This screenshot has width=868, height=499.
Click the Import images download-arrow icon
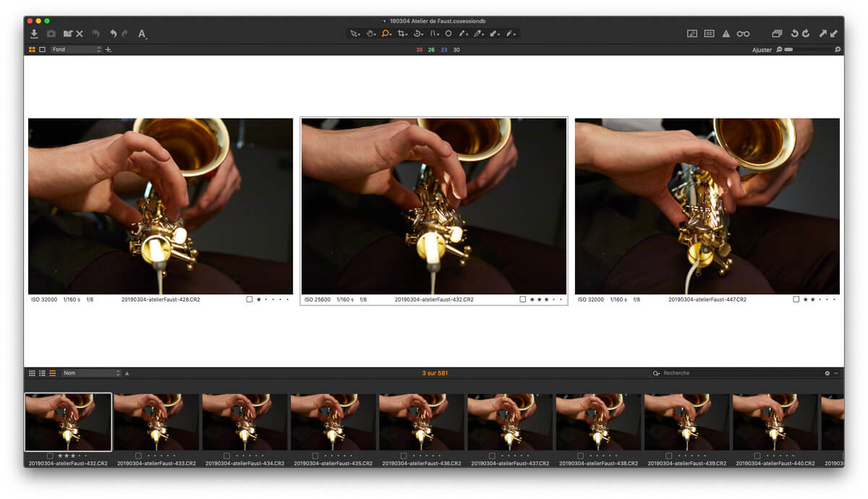[x=34, y=33]
